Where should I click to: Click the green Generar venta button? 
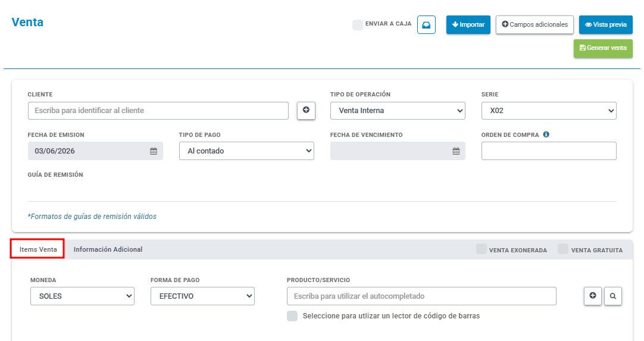pyautogui.click(x=603, y=48)
